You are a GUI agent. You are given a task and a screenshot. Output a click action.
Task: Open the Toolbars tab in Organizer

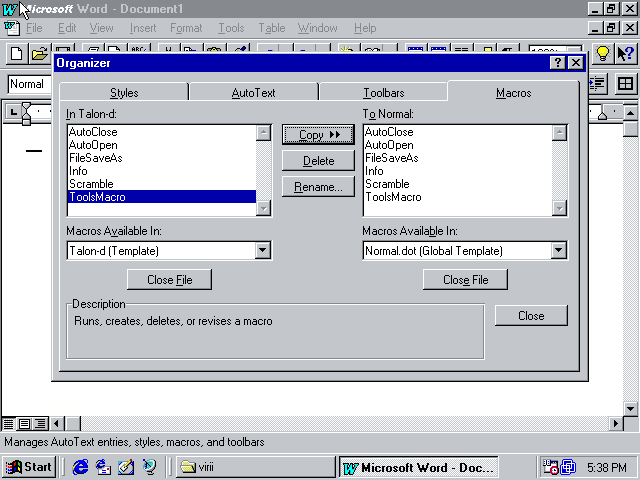[384, 93]
